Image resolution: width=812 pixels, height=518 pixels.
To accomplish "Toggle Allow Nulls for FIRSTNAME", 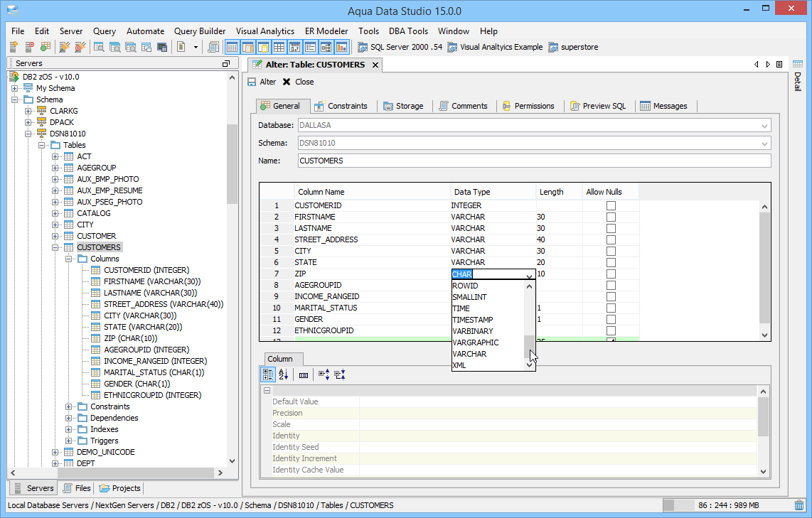I will tap(611, 217).
